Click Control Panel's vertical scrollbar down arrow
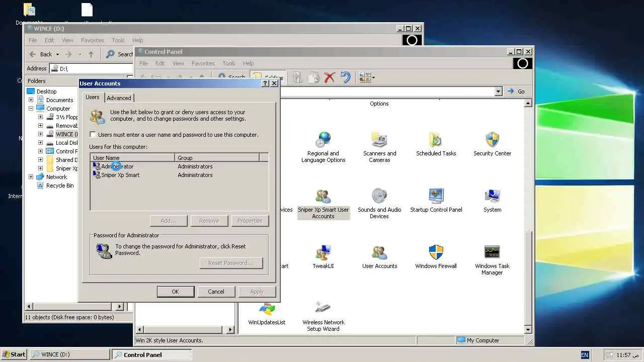 (x=528, y=330)
